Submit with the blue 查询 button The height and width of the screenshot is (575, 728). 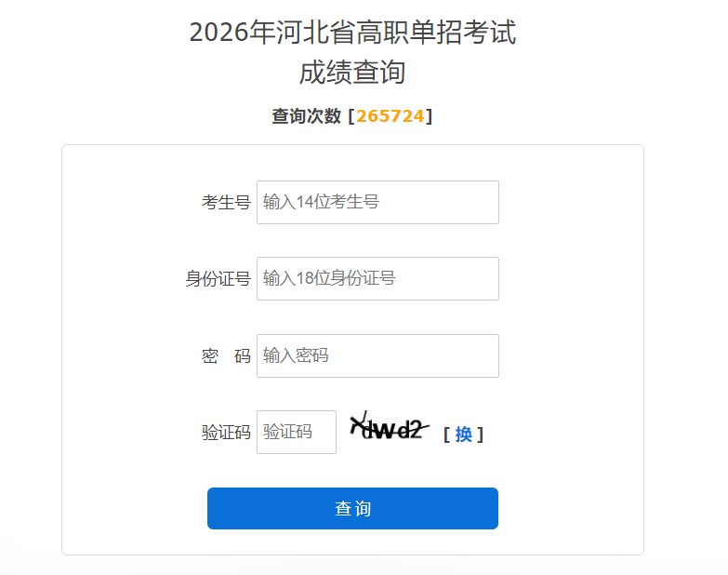[x=352, y=508]
